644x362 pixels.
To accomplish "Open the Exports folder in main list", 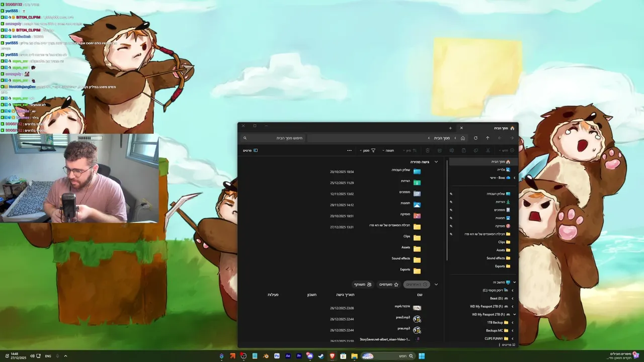I will coord(411,270).
